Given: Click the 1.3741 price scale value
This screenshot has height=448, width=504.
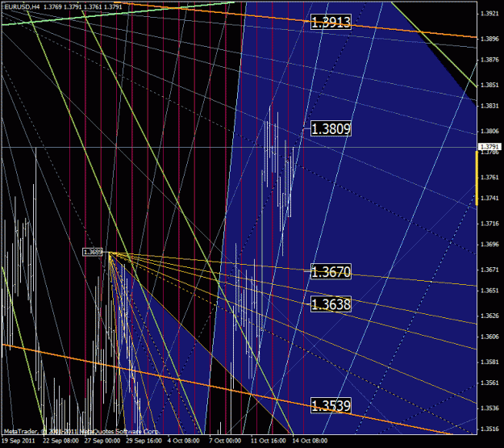Looking at the screenshot, I should point(489,199).
